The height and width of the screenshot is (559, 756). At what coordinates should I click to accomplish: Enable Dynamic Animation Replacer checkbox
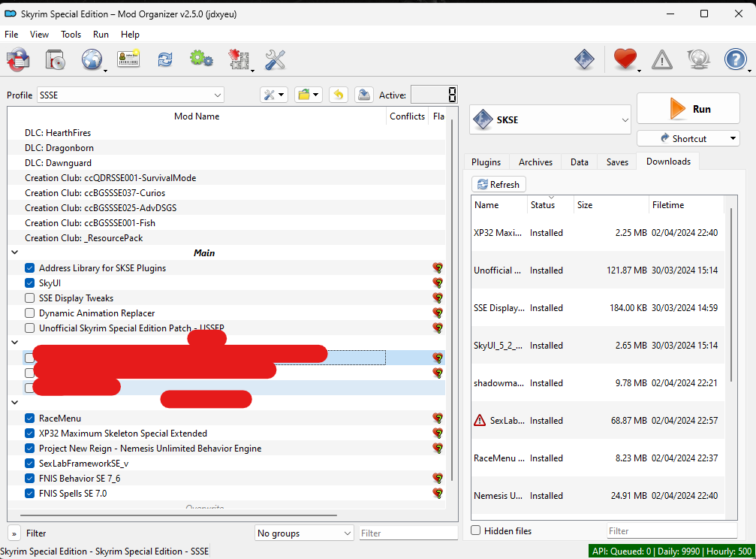coord(29,313)
